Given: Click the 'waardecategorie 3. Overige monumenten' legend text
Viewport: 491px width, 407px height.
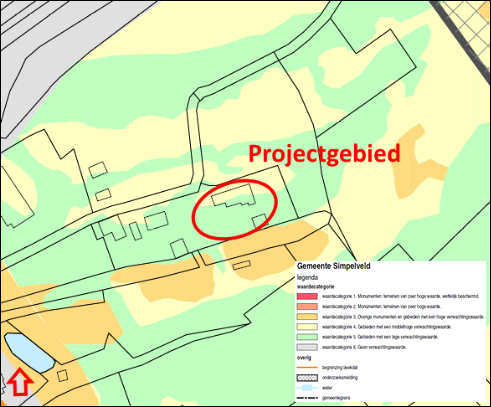Looking at the screenshot, I should pyautogui.click(x=403, y=317).
